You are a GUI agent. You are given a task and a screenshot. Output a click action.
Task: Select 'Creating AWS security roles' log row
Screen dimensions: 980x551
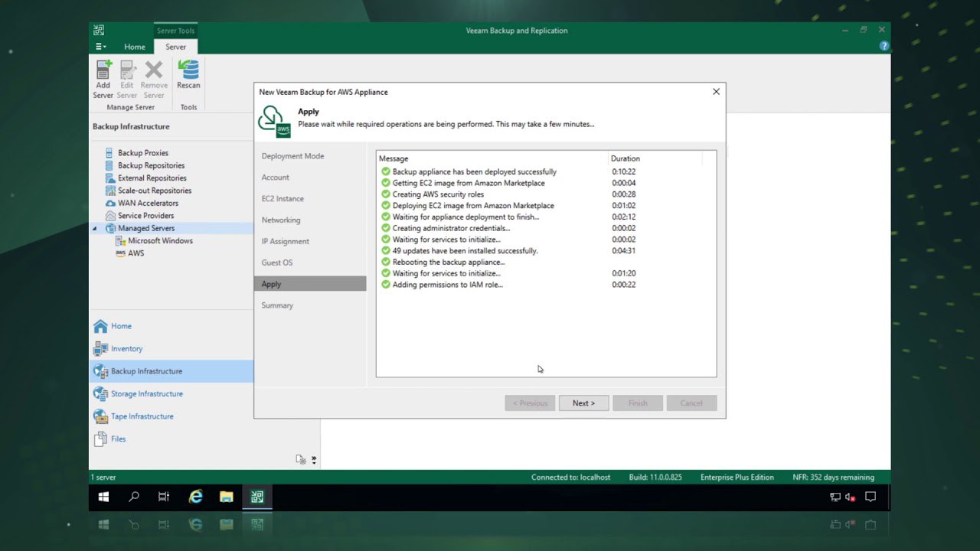[x=546, y=194]
